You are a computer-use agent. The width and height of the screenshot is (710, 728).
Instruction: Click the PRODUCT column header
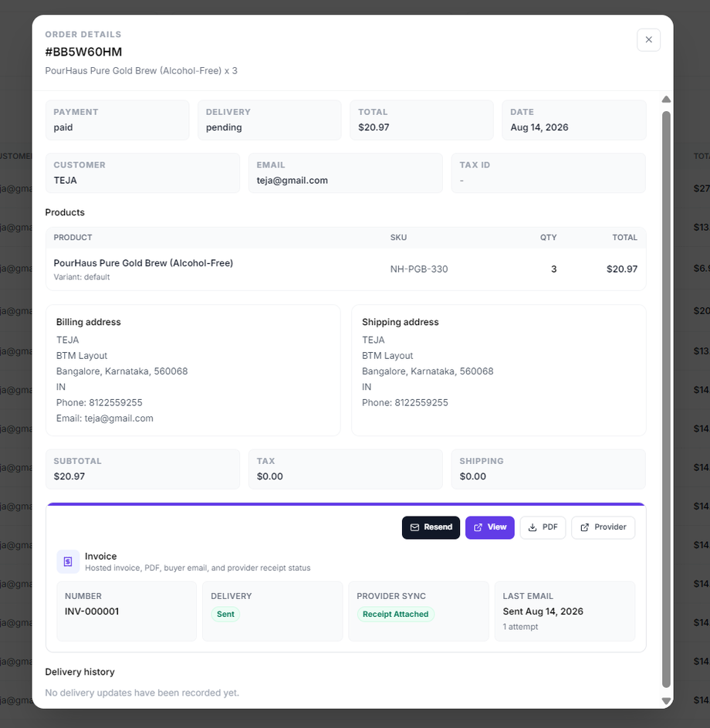(73, 237)
